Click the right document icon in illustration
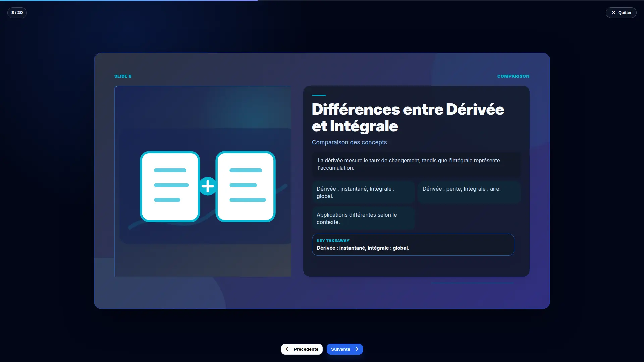 coord(246,186)
